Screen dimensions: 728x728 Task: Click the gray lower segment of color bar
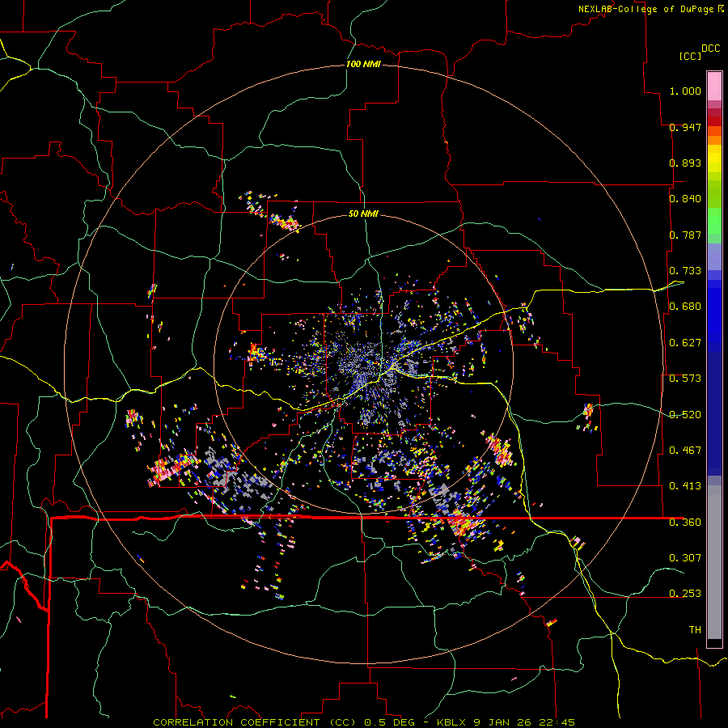pyautogui.click(x=714, y=562)
